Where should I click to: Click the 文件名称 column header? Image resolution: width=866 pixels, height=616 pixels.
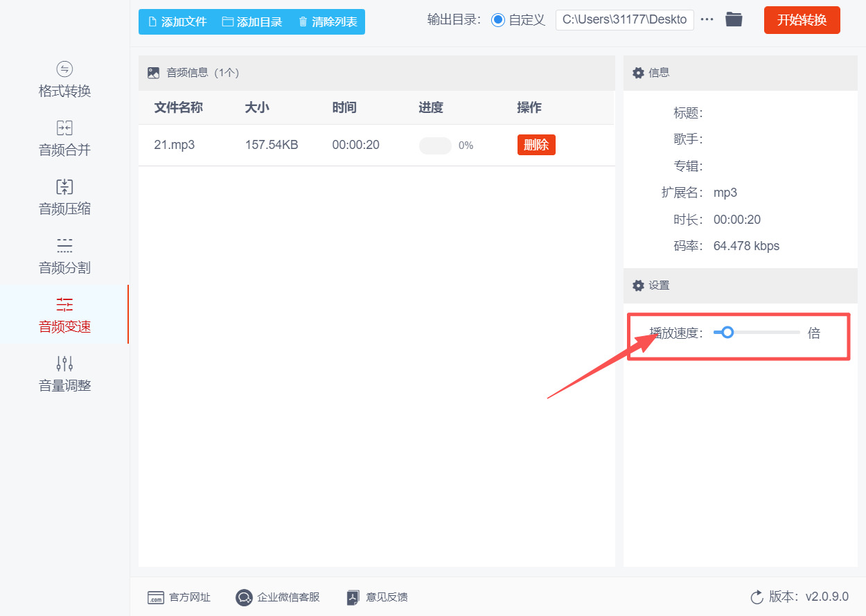(178, 107)
